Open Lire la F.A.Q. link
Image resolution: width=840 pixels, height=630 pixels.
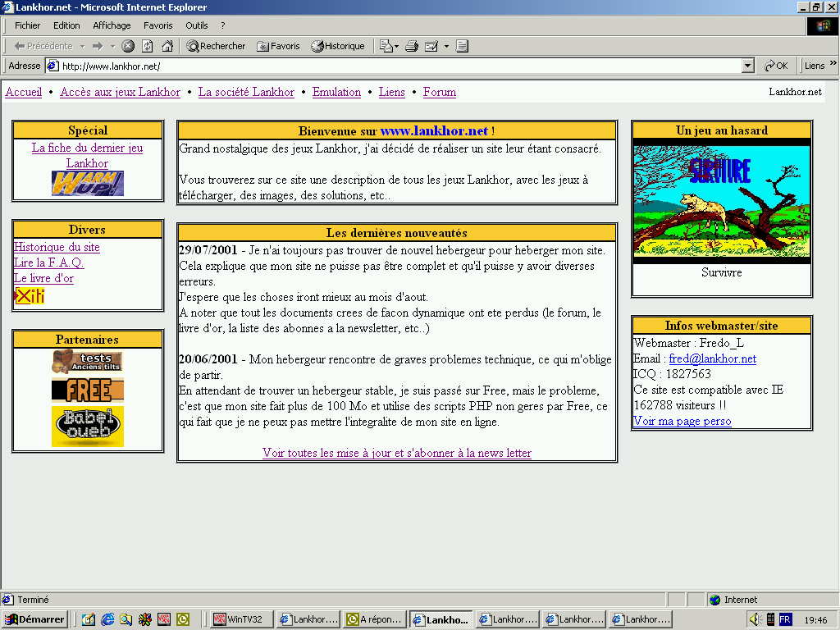[x=48, y=262]
